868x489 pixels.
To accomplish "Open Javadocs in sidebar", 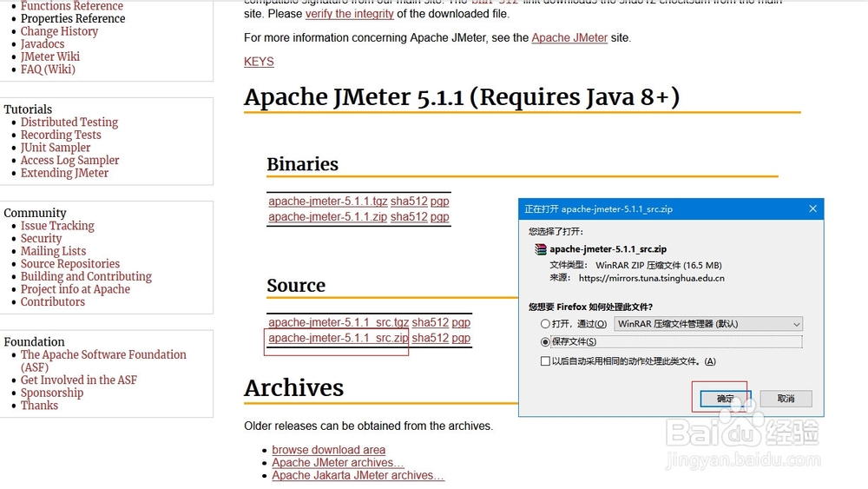I will tap(43, 43).
